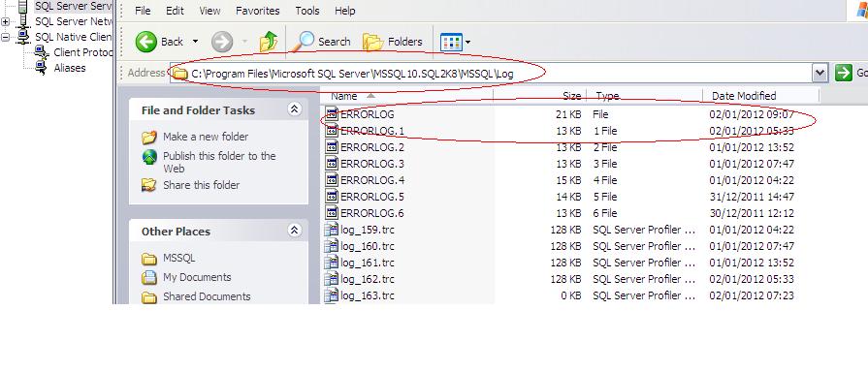Click Share this folder link
Viewport: 868px width, 372px height.
click(201, 185)
